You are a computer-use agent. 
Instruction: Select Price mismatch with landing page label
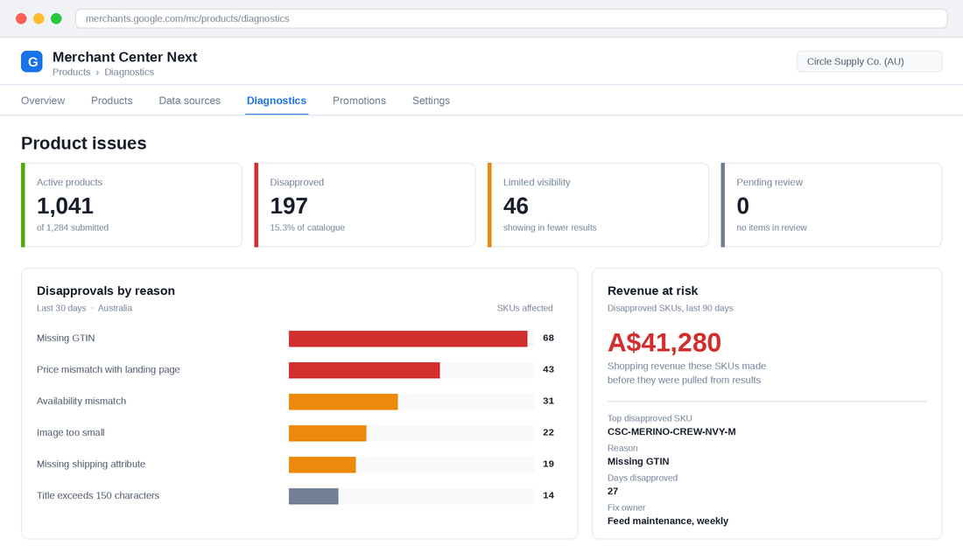tap(108, 369)
